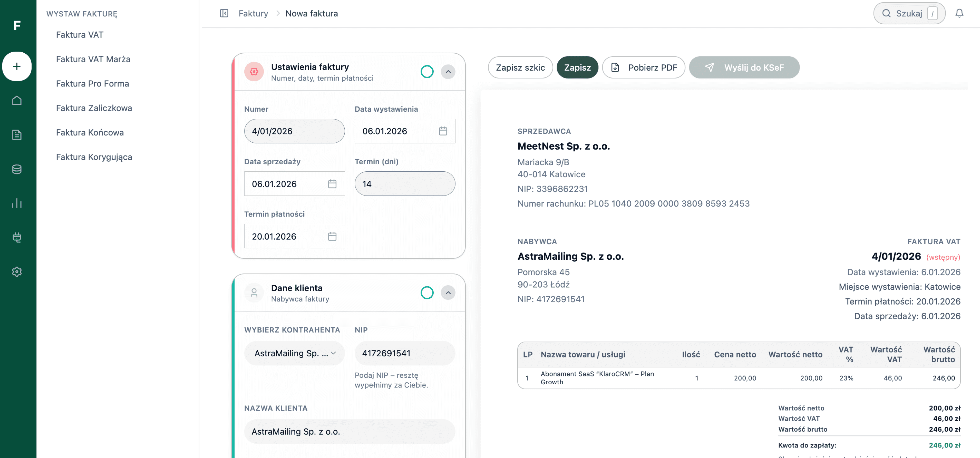Toggle Dane klienta status circle
The image size is (980, 458).
point(427,293)
